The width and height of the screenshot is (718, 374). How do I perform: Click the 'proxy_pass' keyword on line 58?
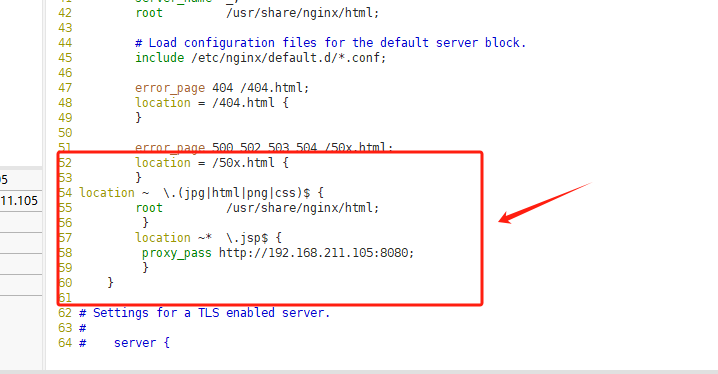click(x=177, y=253)
